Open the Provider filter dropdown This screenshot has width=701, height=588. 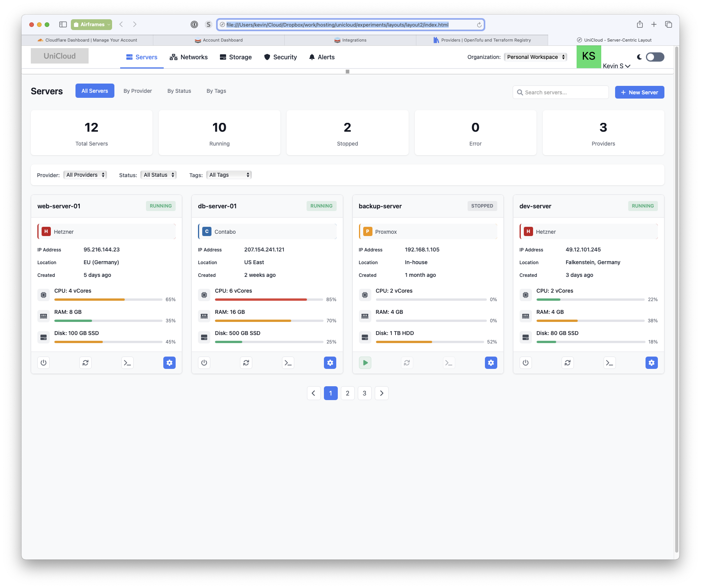[x=85, y=175]
